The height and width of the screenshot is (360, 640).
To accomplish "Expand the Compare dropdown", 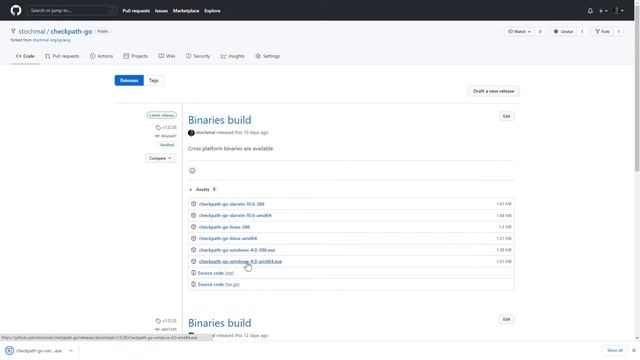I will coord(160,158).
